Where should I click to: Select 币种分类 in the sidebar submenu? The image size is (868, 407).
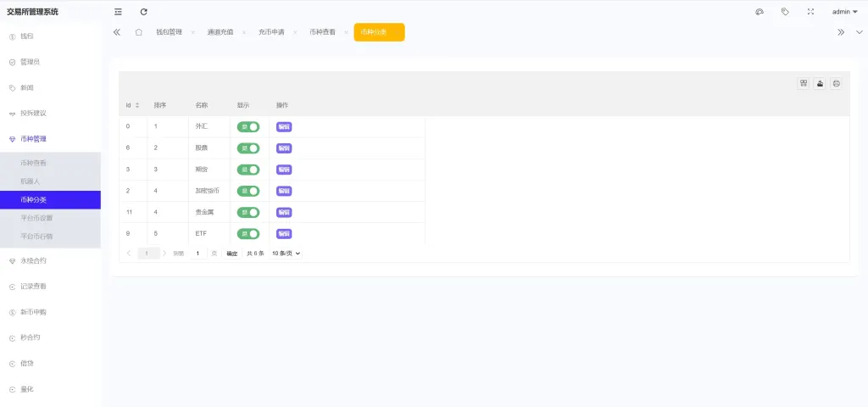click(50, 200)
